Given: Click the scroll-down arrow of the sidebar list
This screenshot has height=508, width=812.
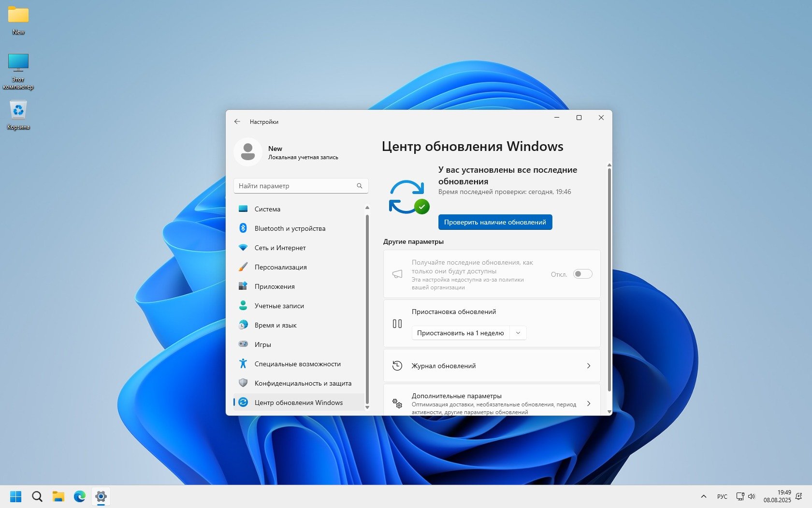Looking at the screenshot, I should [367, 407].
